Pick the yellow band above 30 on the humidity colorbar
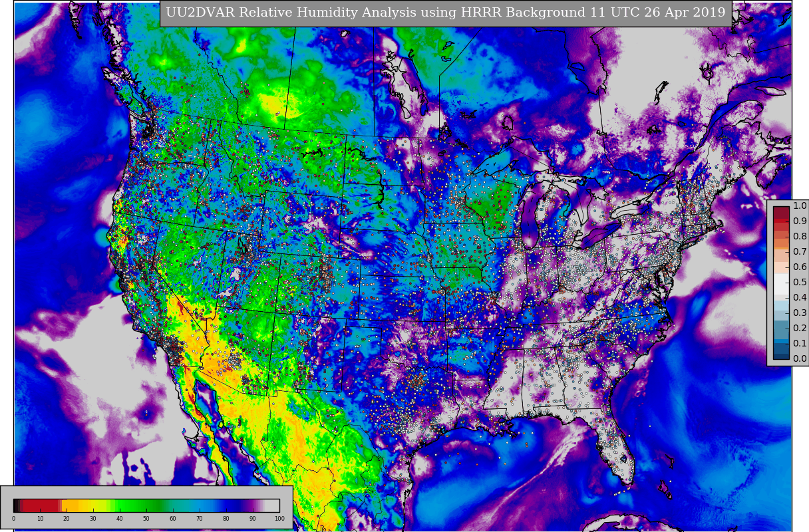This screenshot has width=809, height=532. 93,505
